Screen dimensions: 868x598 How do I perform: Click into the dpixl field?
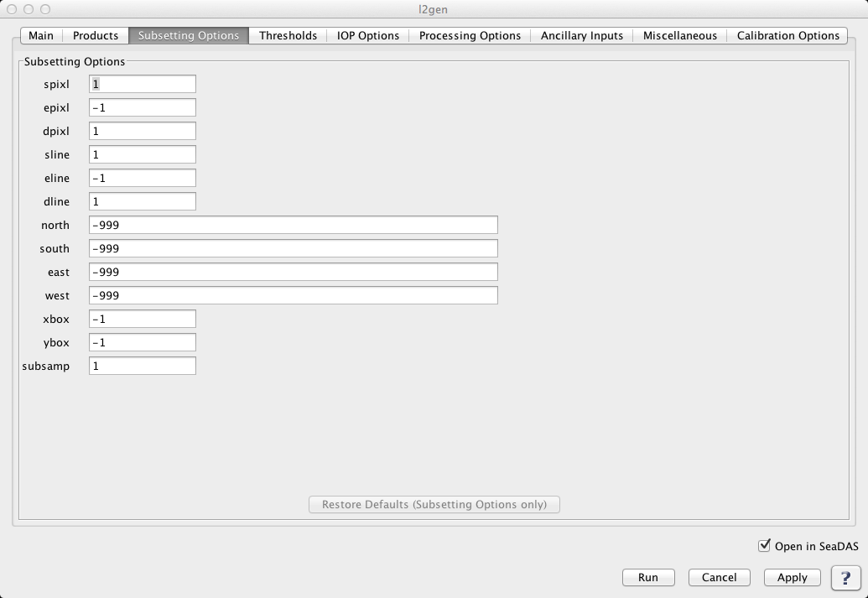coord(143,131)
